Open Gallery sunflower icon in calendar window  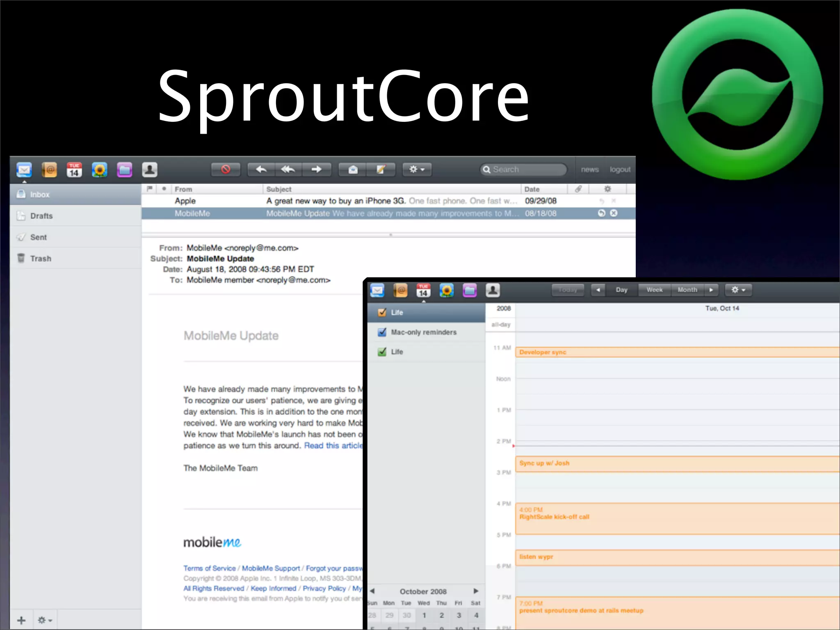coord(447,290)
